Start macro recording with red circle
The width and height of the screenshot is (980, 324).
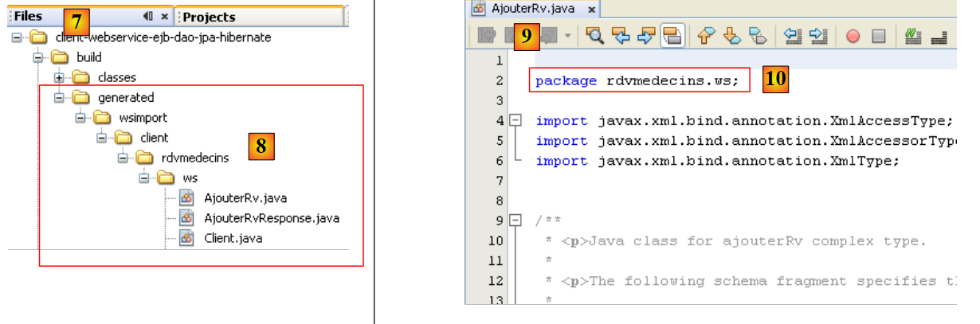853,36
